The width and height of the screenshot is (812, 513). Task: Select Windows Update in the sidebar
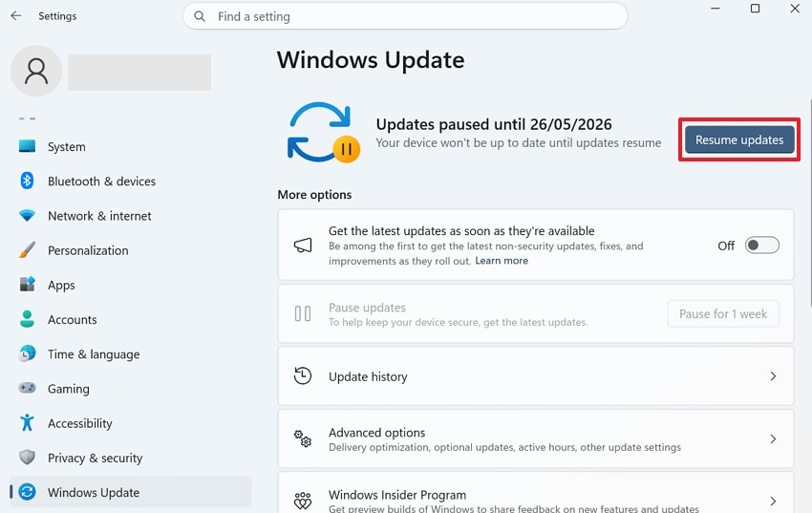131,492
